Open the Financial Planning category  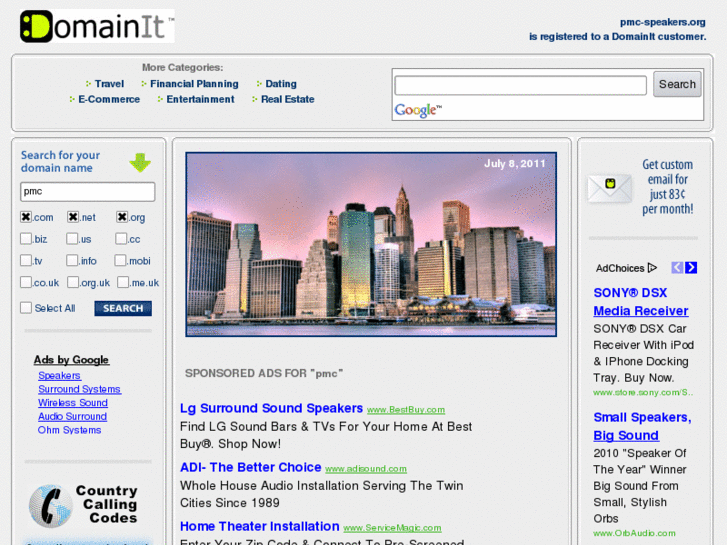click(194, 84)
